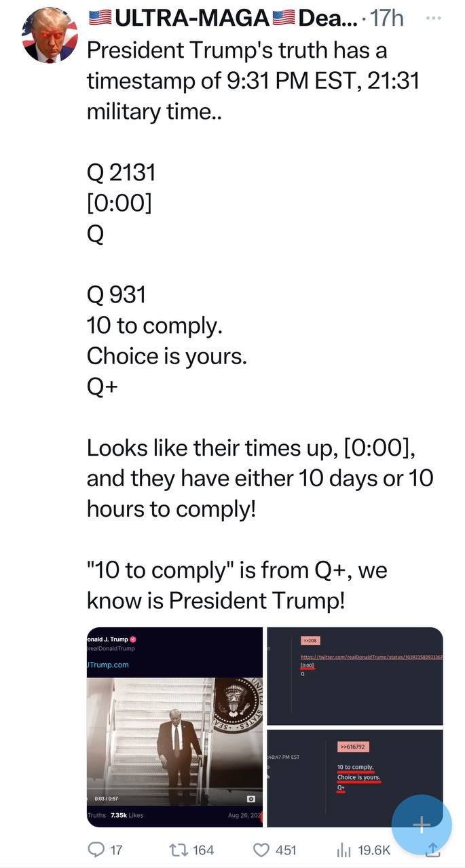Click the post text about Q 2131

(122, 173)
